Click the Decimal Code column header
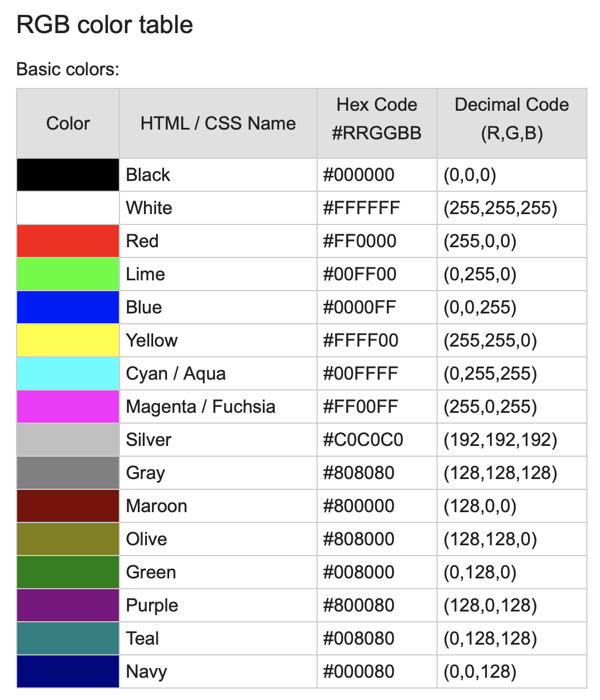600x700 pixels. pos(511,119)
